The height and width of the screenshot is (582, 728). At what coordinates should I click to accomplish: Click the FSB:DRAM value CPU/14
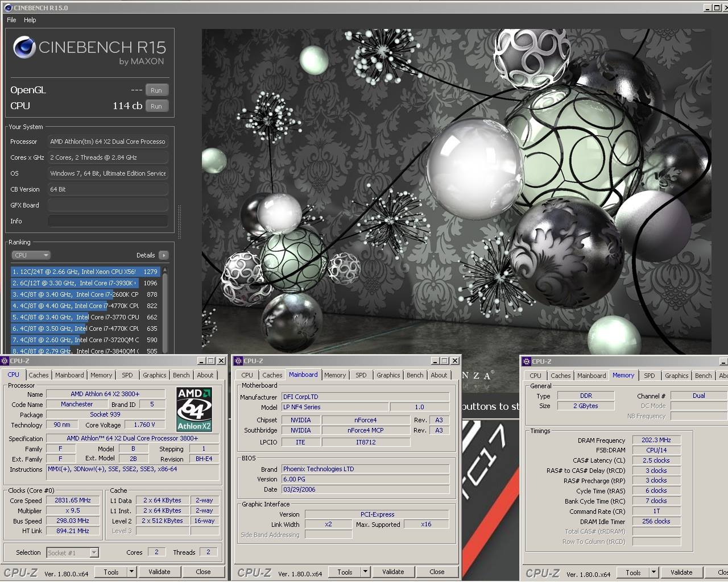pyautogui.click(x=656, y=450)
